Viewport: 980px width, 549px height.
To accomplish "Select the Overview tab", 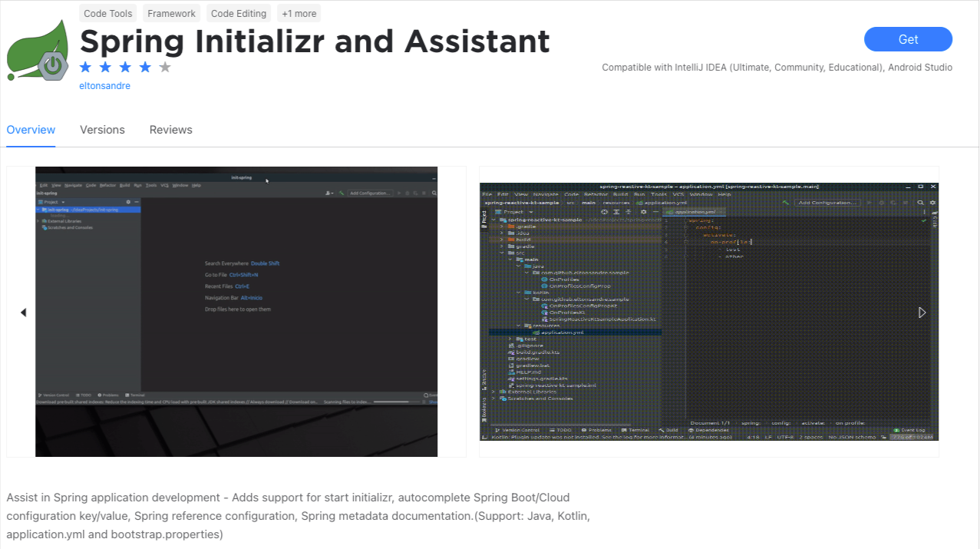I will (x=31, y=130).
